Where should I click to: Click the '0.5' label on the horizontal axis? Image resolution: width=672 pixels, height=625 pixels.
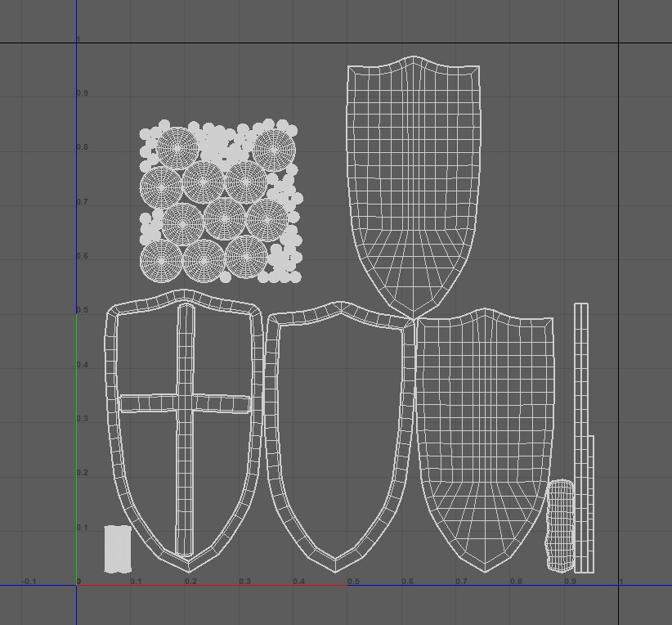[353, 582]
